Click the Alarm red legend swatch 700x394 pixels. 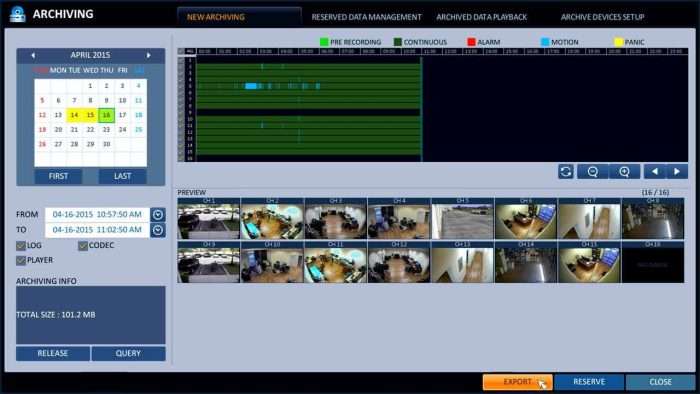click(x=471, y=42)
